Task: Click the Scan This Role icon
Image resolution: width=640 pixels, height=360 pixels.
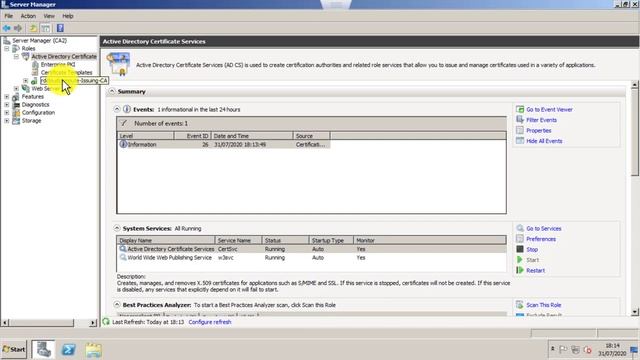Action: pyautogui.click(x=520, y=305)
